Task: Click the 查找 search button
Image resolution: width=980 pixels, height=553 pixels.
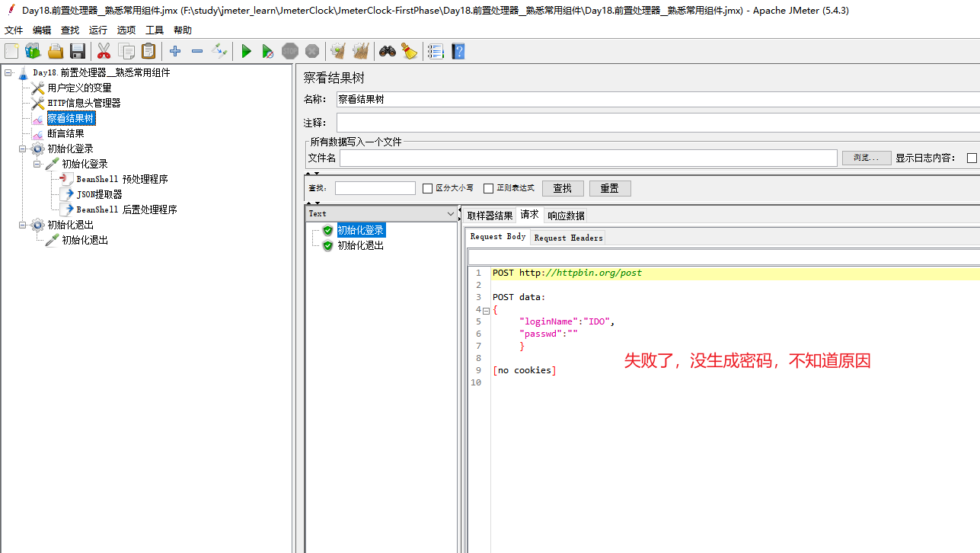Action: coord(563,188)
